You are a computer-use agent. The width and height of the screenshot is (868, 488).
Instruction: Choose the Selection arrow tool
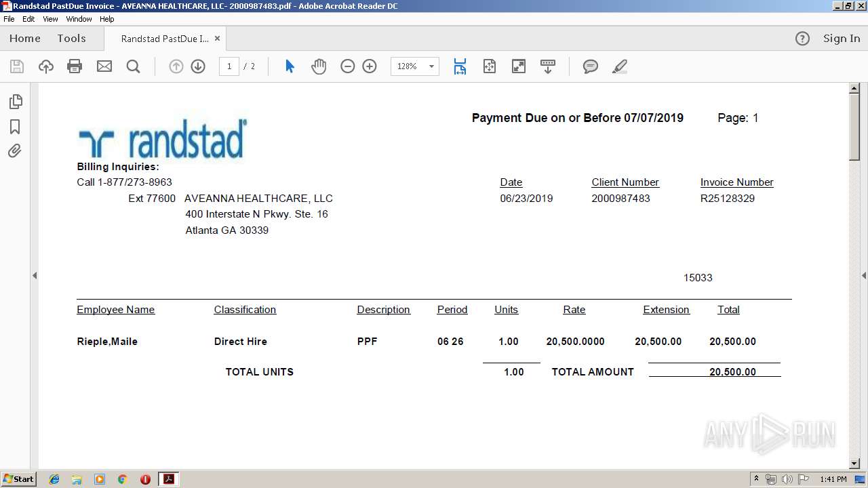tap(290, 66)
